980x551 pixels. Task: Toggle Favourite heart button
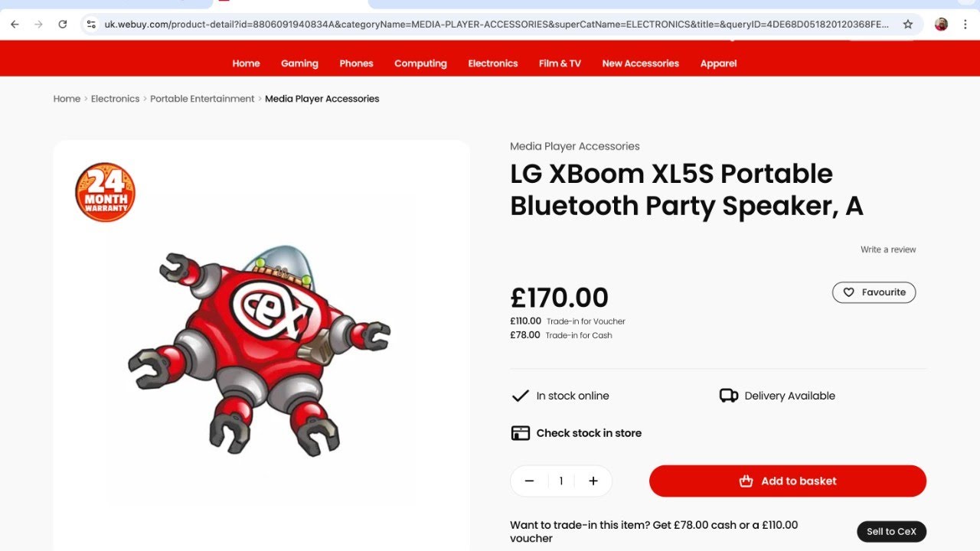[x=874, y=292]
